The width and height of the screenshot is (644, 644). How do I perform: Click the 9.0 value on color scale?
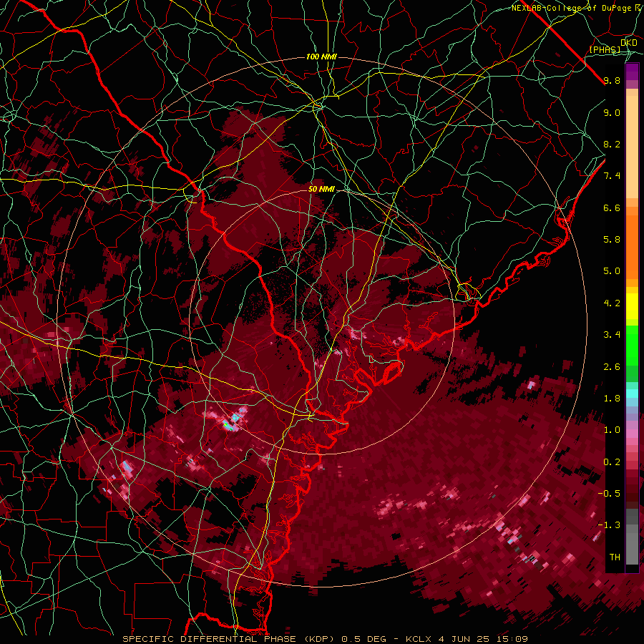pos(612,112)
